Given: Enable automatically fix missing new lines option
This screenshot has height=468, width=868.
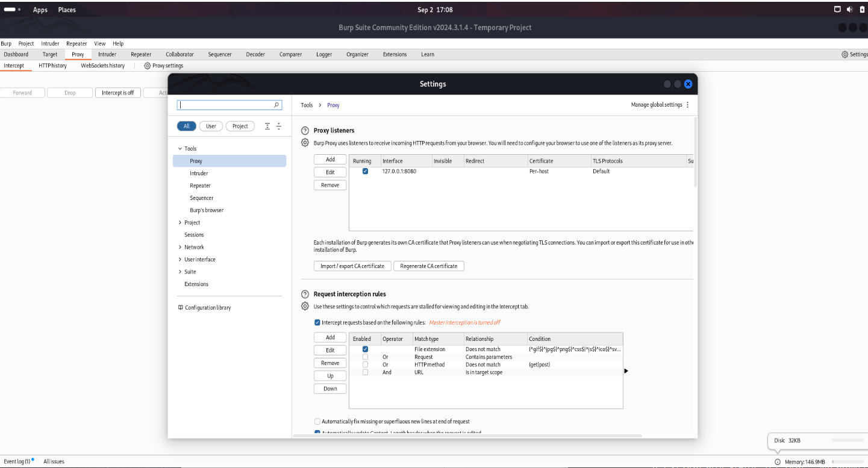Looking at the screenshot, I should pyautogui.click(x=317, y=422).
